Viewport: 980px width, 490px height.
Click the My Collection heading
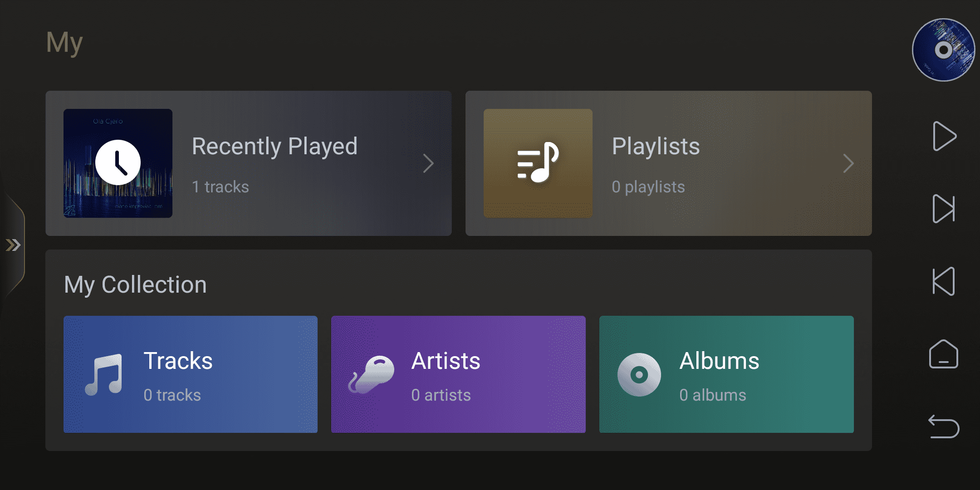point(135,285)
